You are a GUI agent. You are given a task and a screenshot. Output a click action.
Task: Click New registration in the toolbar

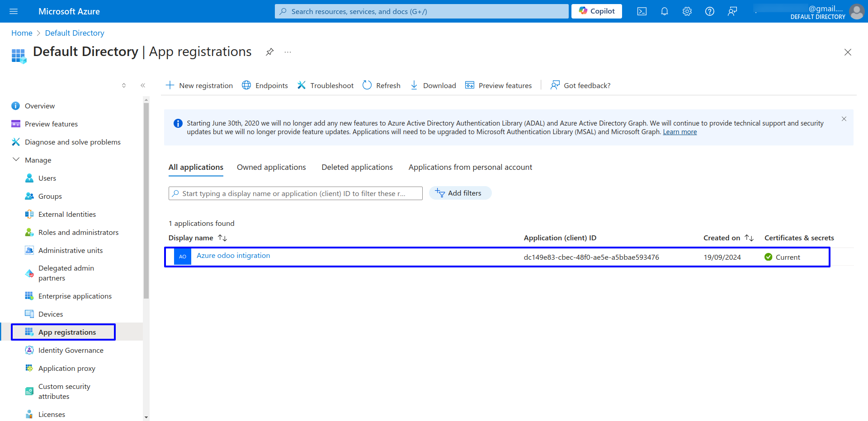click(x=199, y=85)
